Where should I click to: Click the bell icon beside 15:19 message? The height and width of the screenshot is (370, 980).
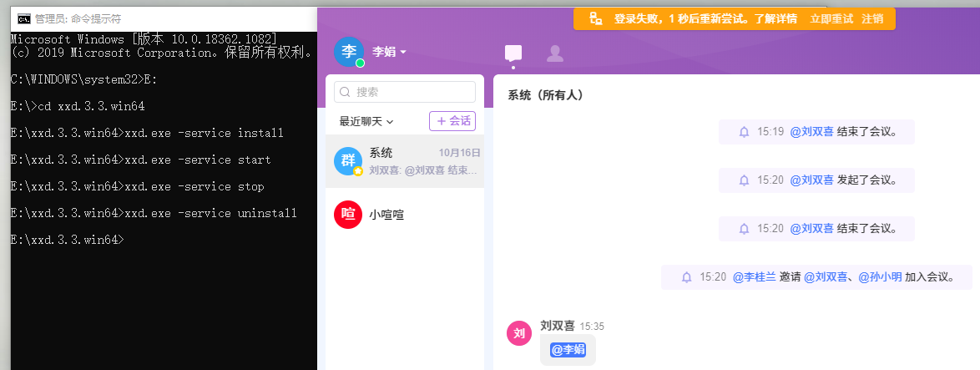(744, 132)
